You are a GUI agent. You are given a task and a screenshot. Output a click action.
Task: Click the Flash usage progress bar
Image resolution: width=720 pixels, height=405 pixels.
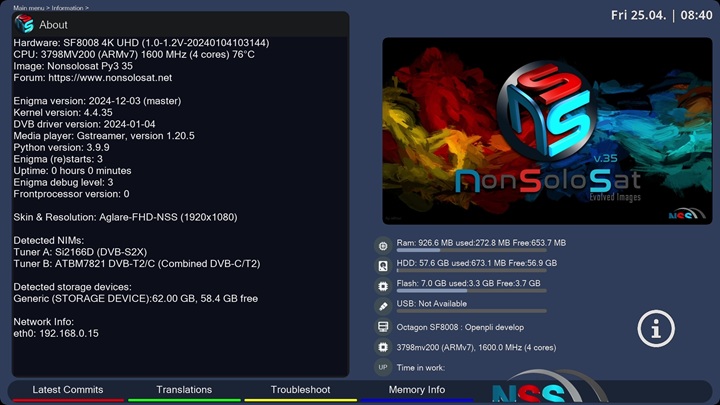click(x=472, y=291)
